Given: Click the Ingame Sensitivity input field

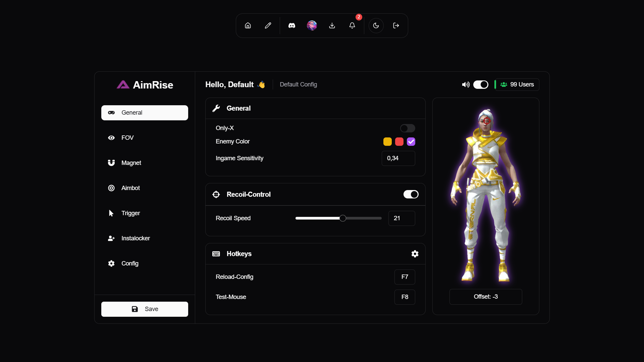Looking at the screenshot, I should (x=398, y=158).
